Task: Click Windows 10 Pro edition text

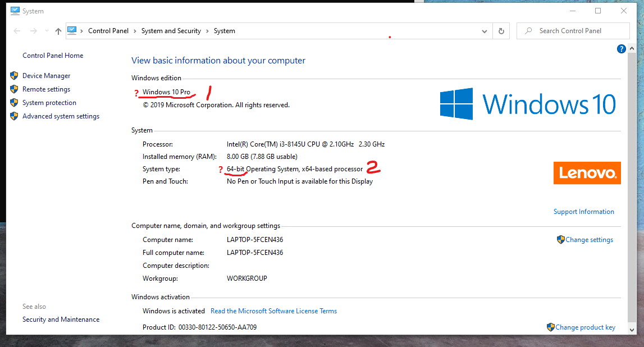Action: tap(166, 92)
